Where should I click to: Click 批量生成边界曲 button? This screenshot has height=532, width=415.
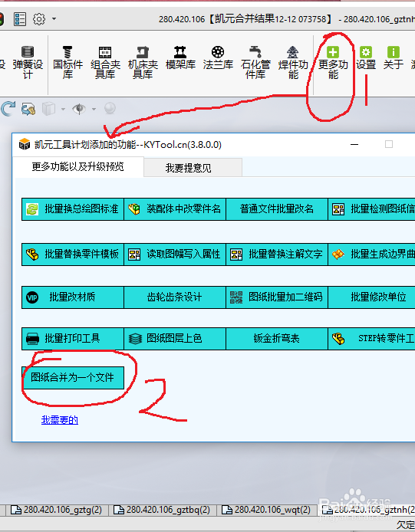[x=371, y=255]
